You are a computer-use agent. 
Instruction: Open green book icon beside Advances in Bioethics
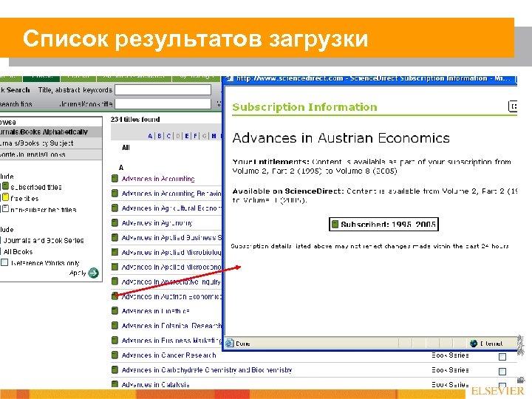pyautogui.click(x=115, y=310)
